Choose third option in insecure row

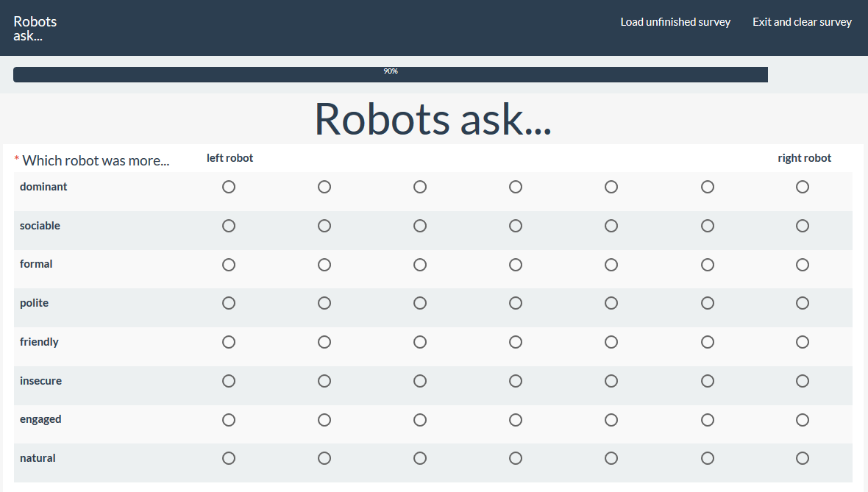point(420,381)
